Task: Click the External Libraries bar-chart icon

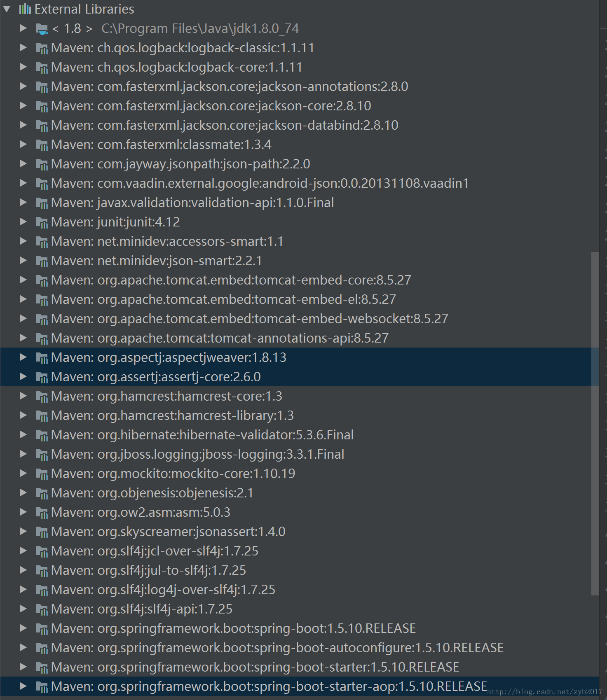Action: coord(25,9)
